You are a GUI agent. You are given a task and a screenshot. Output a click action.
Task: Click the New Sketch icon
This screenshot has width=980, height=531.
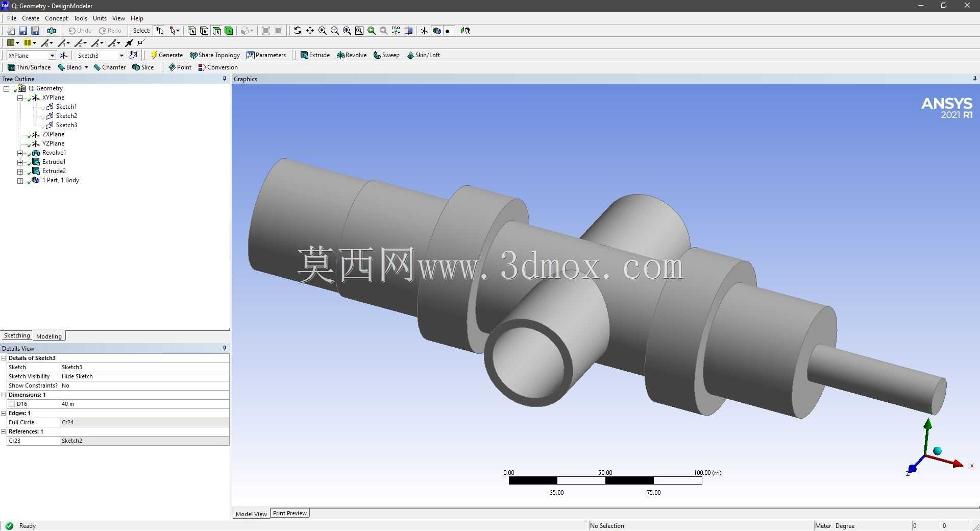pos(134,55)
